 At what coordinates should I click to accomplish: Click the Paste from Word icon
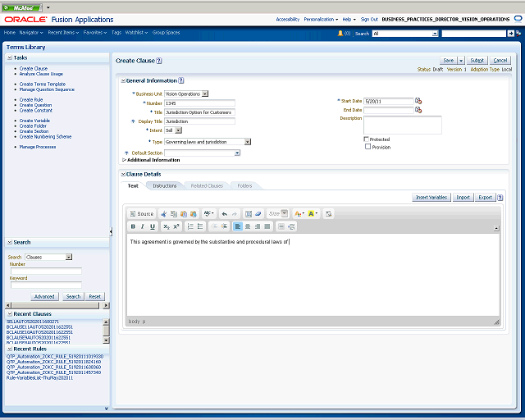[194, 213]
